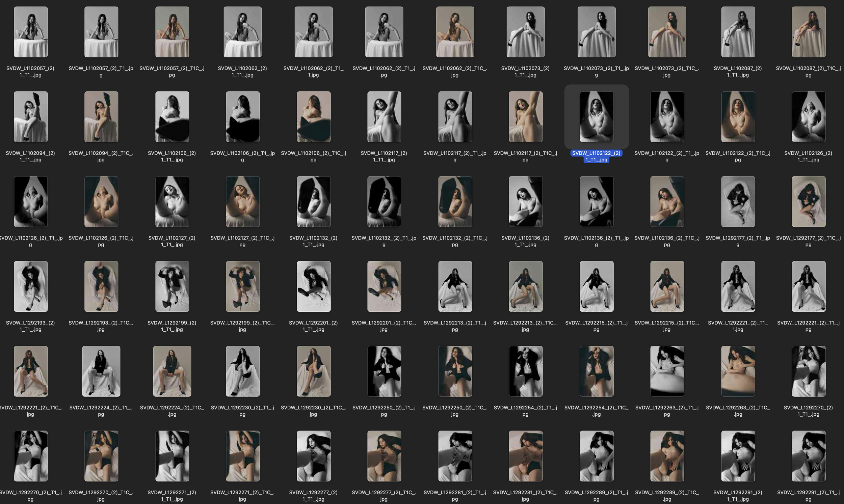
Task: Click the highlighted SVDW_L1102122_(2)1_T1_.jpg filename label
Action: point(596,157)
